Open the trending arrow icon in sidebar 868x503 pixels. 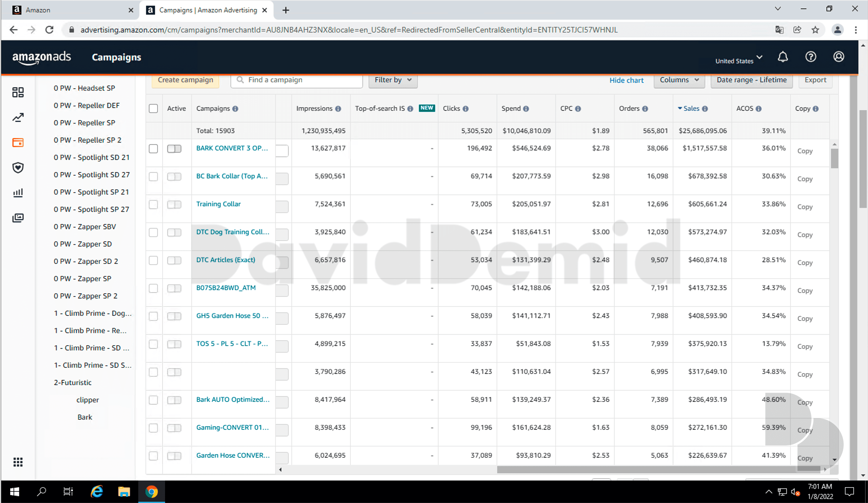[x=18, y=118]
